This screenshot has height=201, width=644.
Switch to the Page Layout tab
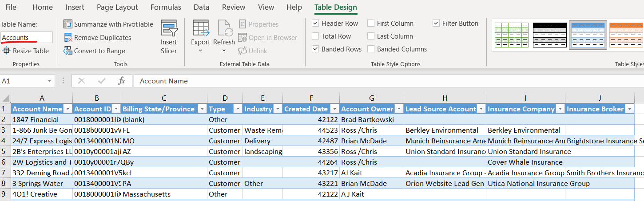pos(117,7)
